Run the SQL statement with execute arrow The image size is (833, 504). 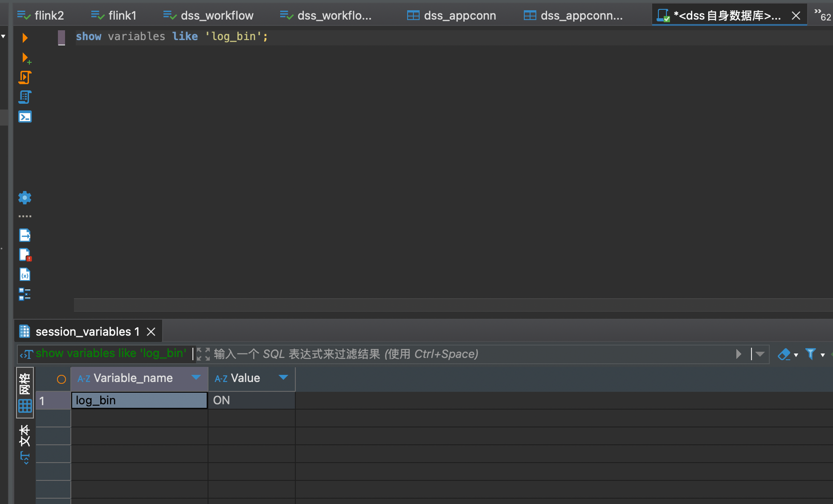25,38
